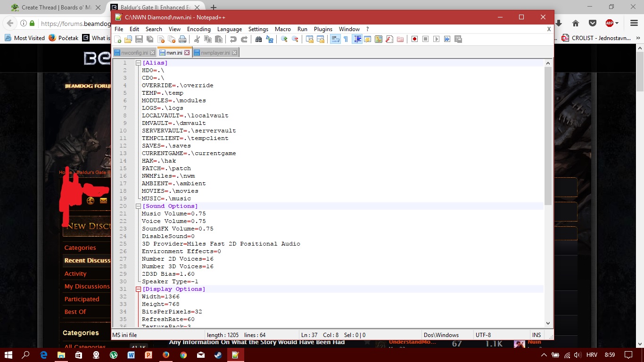Open My Discussions in the forum sidebar
The image size is (644, 362).
click(87, 286)
